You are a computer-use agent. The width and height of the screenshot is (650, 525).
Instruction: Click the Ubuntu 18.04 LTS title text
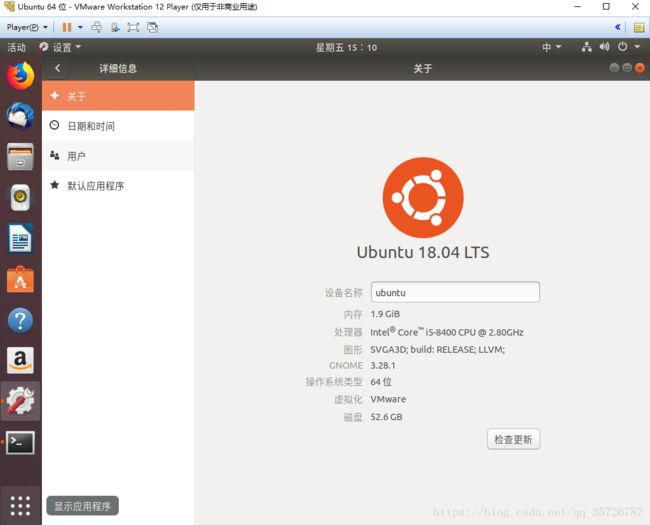(423, 252)
